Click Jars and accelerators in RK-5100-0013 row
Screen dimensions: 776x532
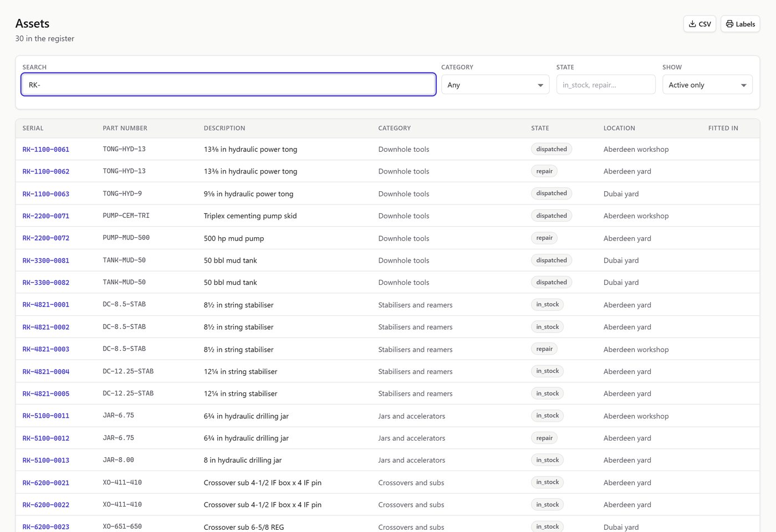pos(412,461)
